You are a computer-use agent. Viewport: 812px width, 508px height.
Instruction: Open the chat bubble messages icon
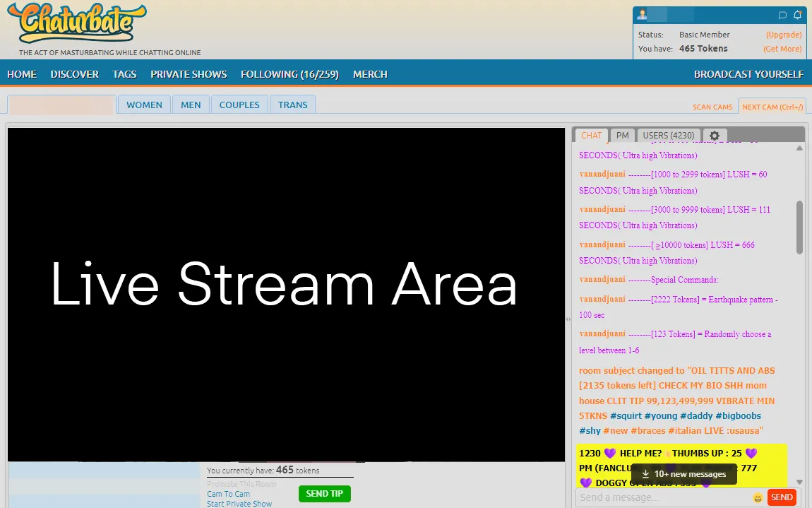coord(782,14)
